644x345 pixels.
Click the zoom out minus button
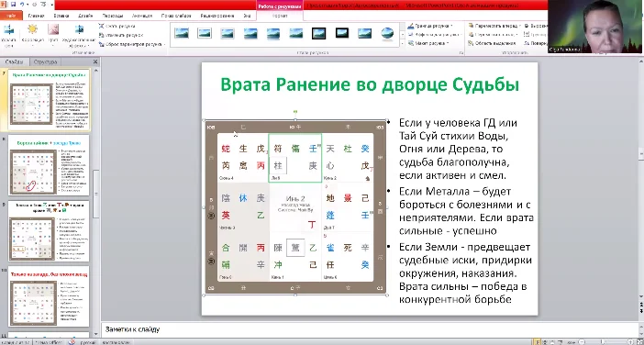click(x=581, y=341)
